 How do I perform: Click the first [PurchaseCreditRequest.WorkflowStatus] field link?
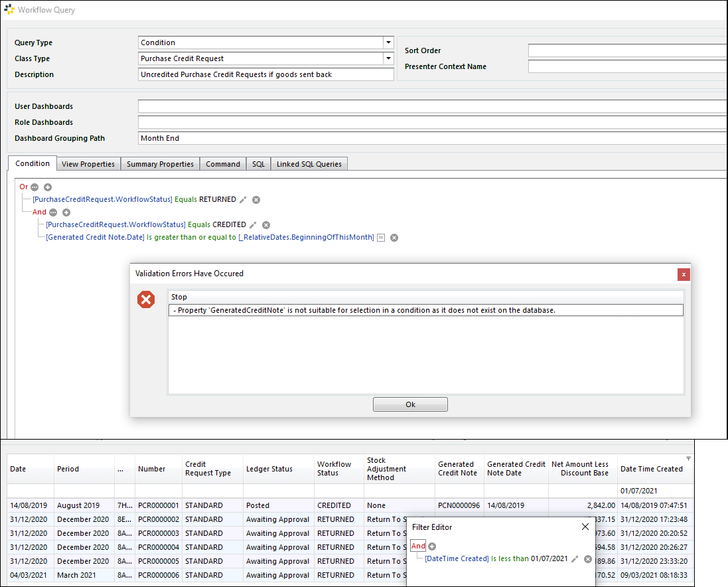(x=103, y=199)
